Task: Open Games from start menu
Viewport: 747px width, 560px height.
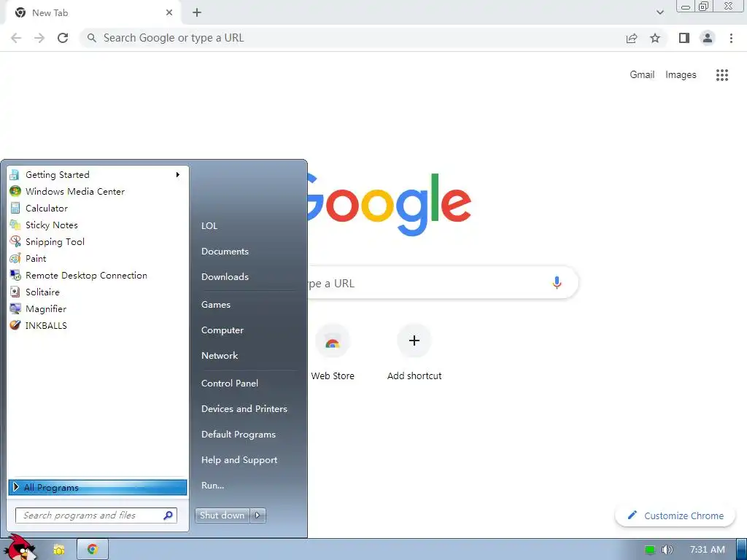Action: click(216, 305)
